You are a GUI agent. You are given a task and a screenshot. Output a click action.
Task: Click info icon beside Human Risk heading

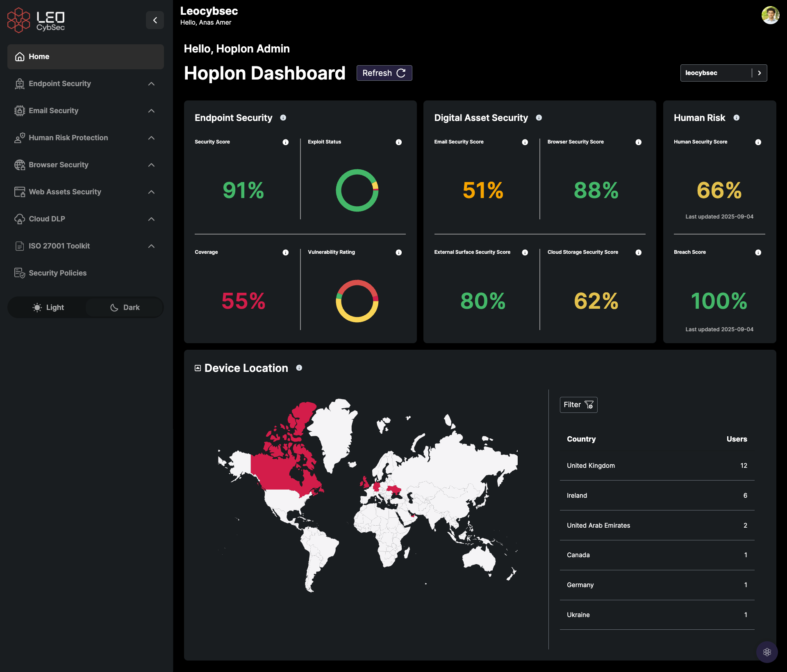click(x=737, y=118)
